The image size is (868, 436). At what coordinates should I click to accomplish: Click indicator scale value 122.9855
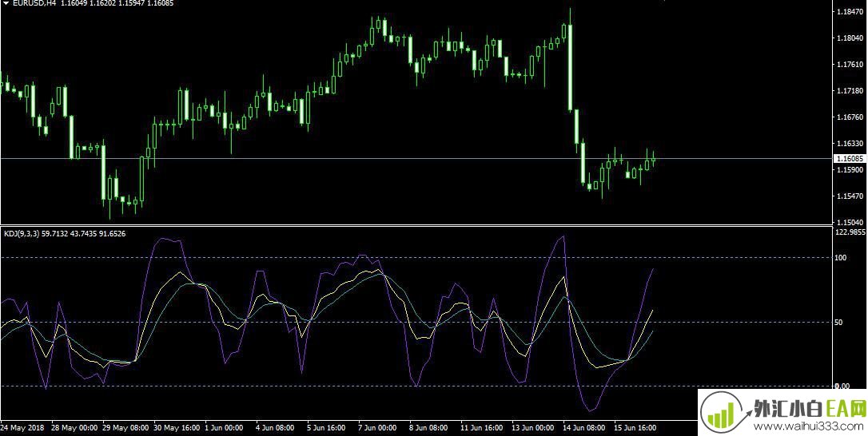850,232
